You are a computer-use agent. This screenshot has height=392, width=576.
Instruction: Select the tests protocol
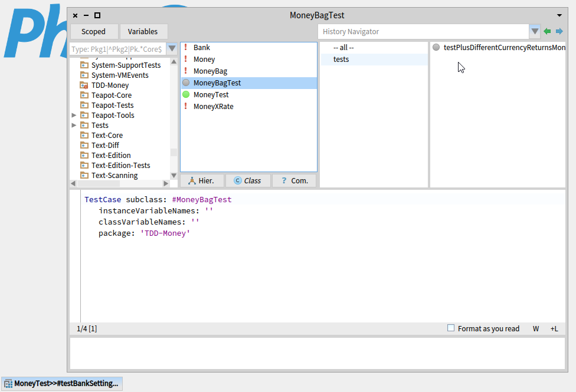coord(374,59)
